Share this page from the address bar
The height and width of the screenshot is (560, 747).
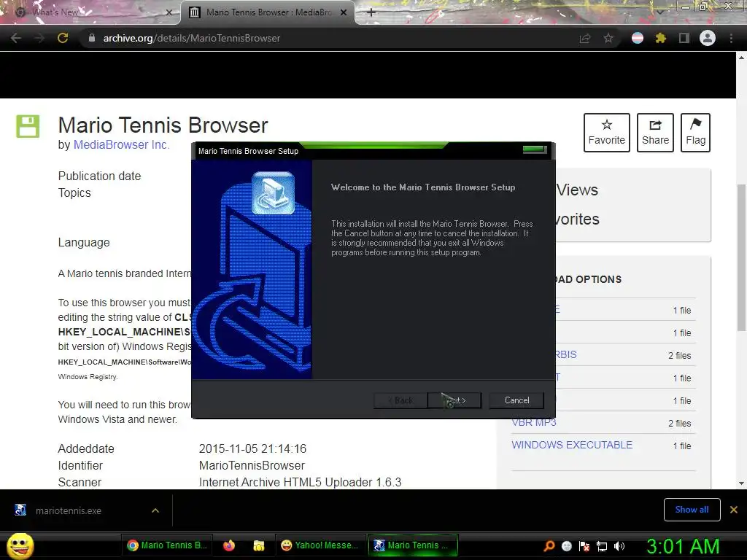[584, 38]
